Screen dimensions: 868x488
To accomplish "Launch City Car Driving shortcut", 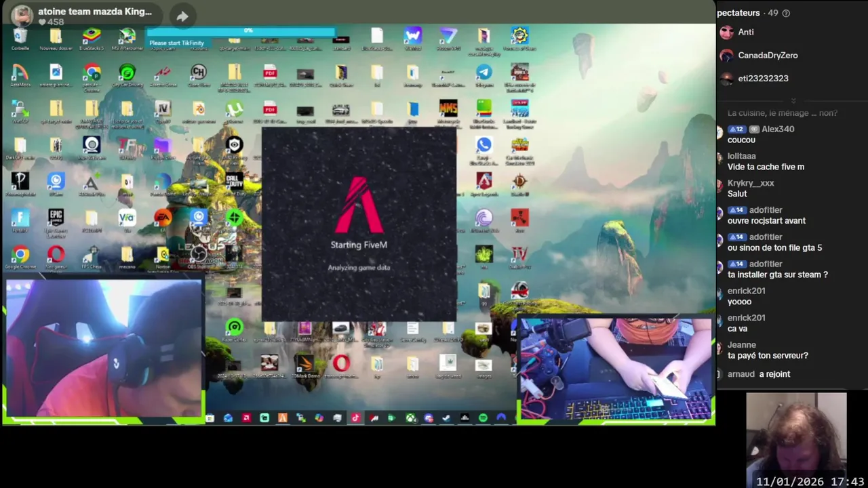I will (127, 75).
